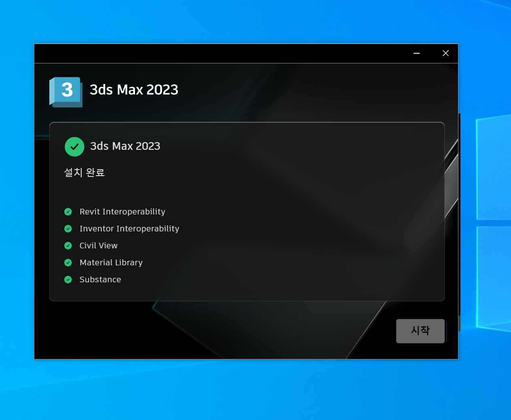Click the green check next to Revit Interoperability
The height and width of the screenshot is (420, 511).
(x=68, y=212)
